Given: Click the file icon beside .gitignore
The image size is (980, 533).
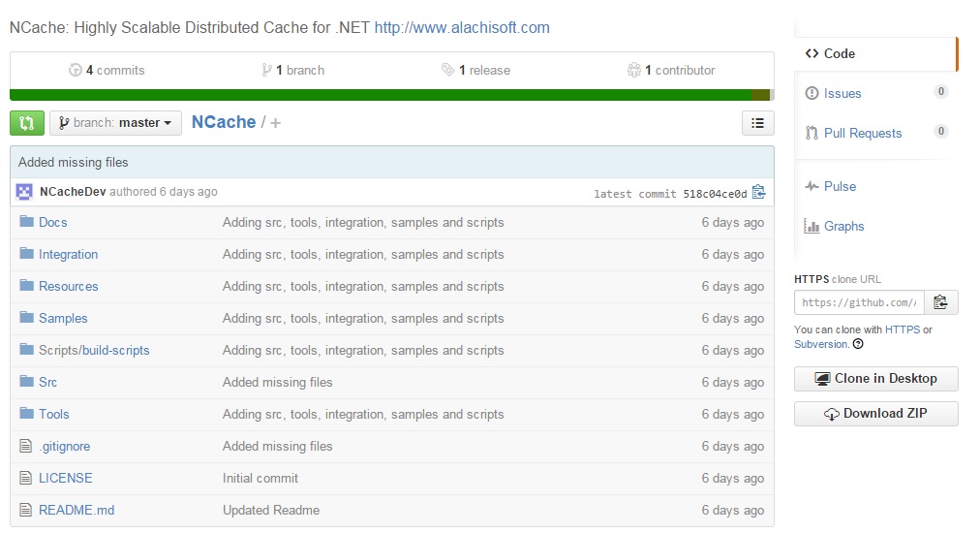Looking at the screenshot, I should 25,446.
